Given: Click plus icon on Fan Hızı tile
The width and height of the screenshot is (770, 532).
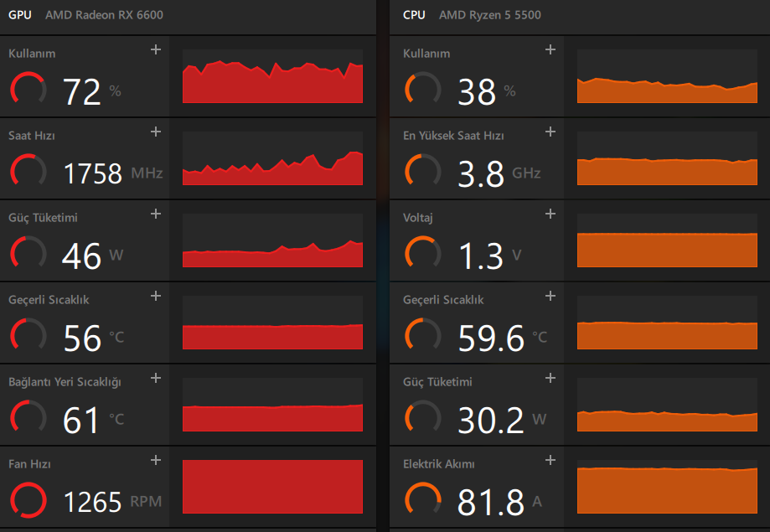Looking at the screenshot, I should click(x=155, y=460).
